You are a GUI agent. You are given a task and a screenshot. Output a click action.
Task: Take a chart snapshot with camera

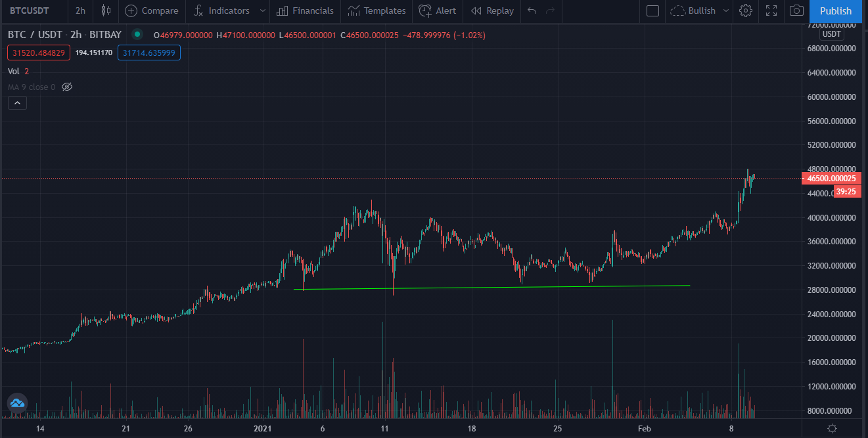796,11
